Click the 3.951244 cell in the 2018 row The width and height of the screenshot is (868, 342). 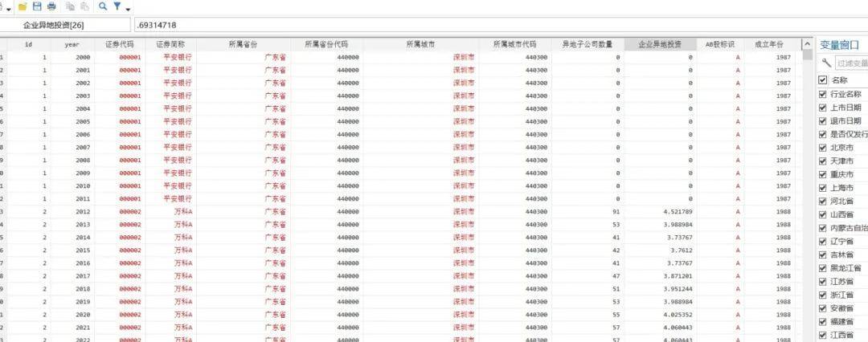(x=660, y=289)
